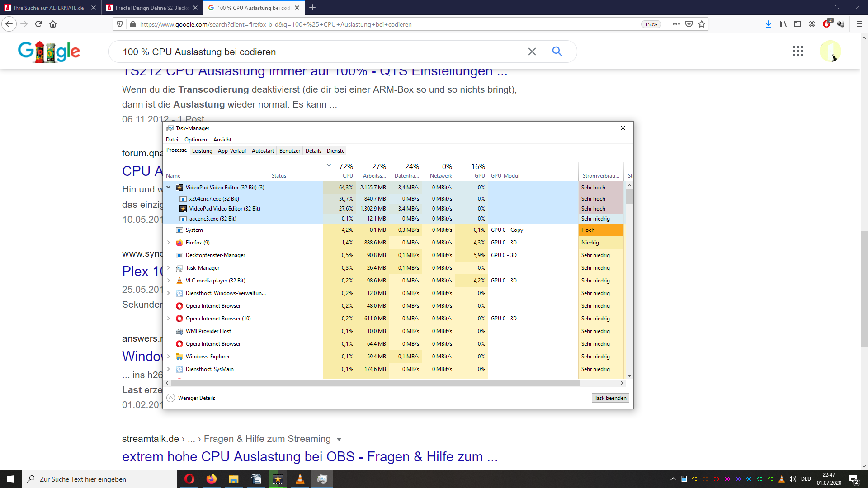Image resolution: width=868 pixels, height=488 pixels.
Task: Open the Google apps grid icon
Action: pos(797,51)
